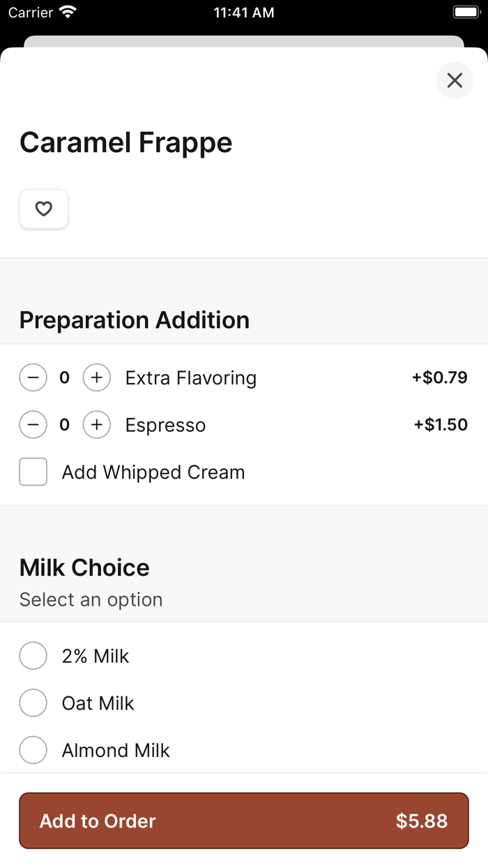The image size is (488, 868).
Task: Tap the Wi-Fi icon in status bar
Action: [68, 13]
